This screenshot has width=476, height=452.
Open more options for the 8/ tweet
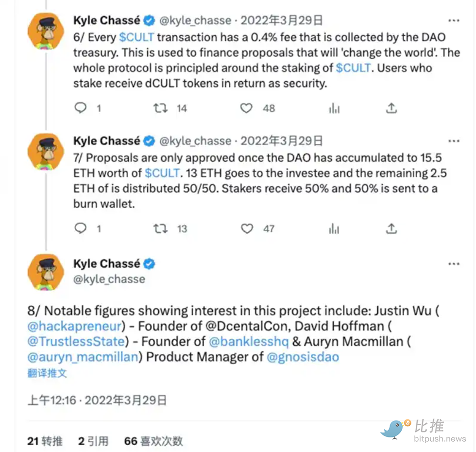click(454, 263)
